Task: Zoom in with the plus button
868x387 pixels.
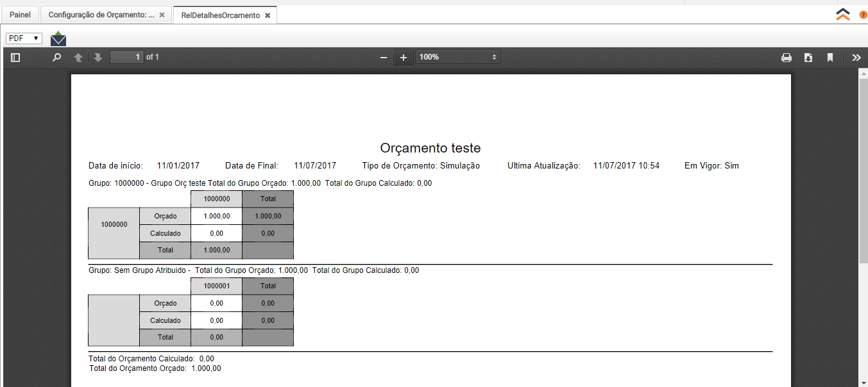Action: [x=404, y=58]
